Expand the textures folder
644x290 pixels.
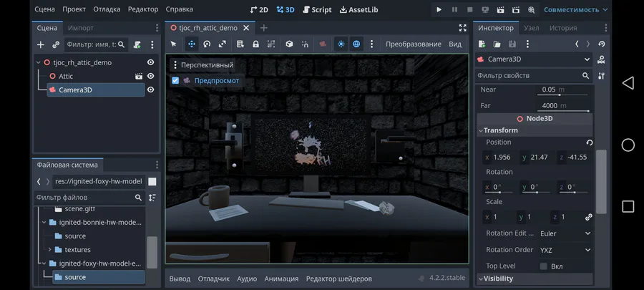(x=49, y=250)
